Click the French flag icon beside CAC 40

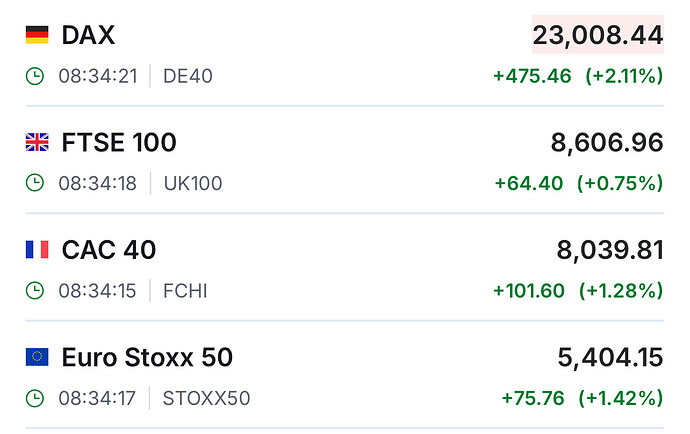click(x=36, y=250)
